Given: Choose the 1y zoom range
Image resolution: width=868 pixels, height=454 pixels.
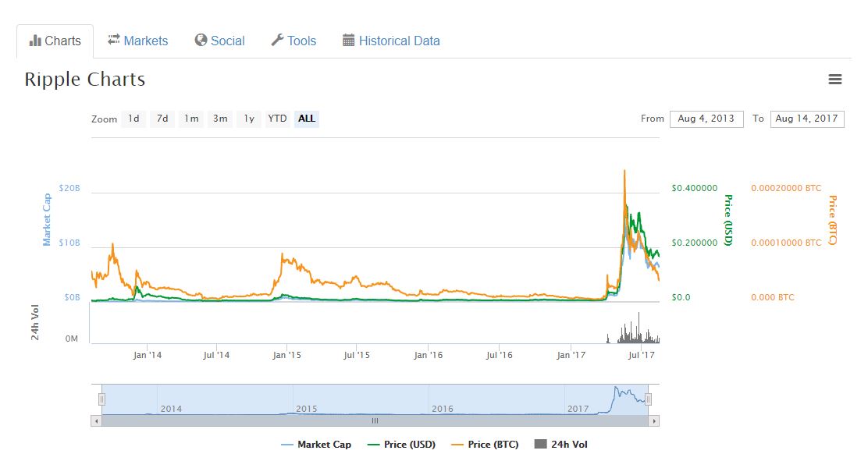Looking at the screenshot, I should [x=248, y=119].
